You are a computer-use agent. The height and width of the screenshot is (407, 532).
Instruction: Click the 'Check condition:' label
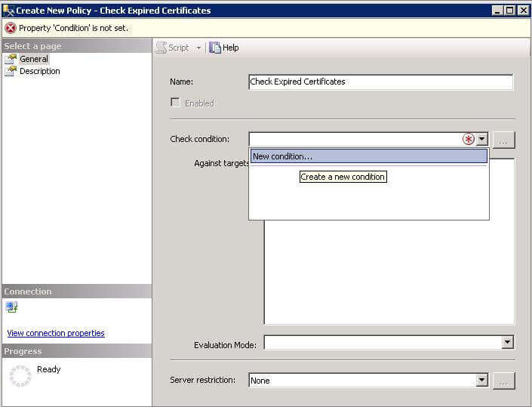pos(199,139)
